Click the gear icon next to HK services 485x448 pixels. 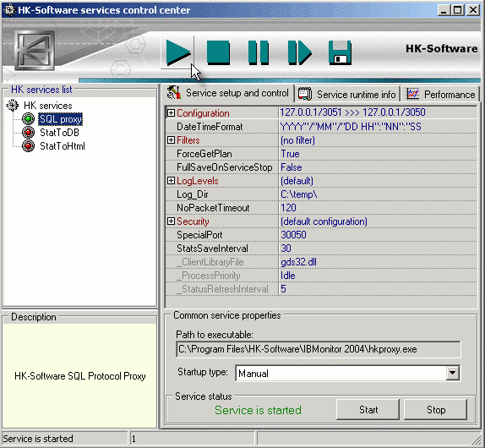(x=13, y=105)
